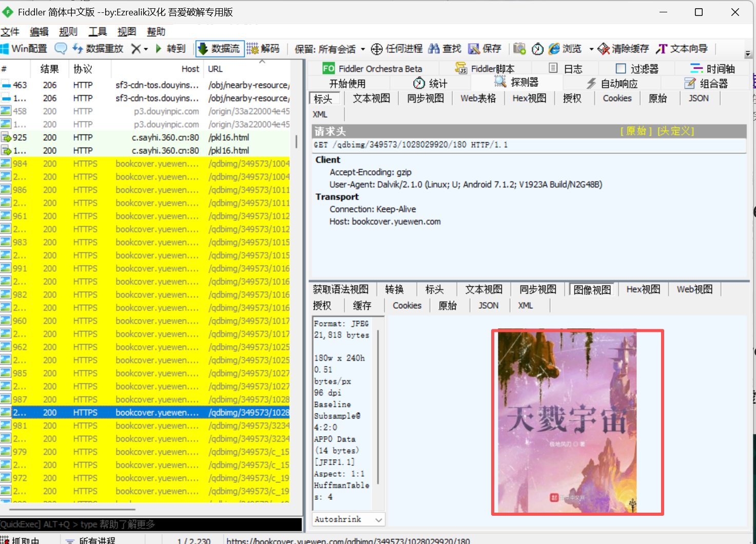Viewport: 756px width, 544px height.
Task: Switch to the AutoResponder (自动响应) tab
Action: pos(612,83)
